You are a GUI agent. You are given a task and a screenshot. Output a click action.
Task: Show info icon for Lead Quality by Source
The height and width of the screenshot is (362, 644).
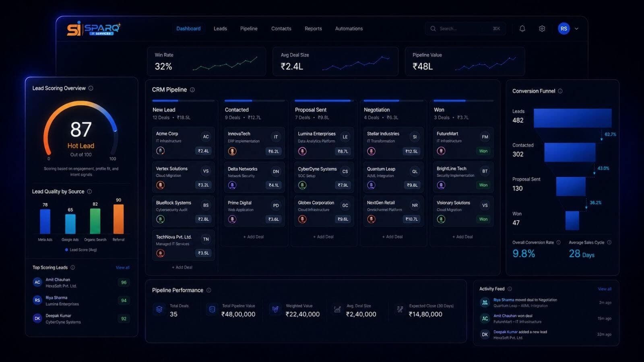click(89, 191)
